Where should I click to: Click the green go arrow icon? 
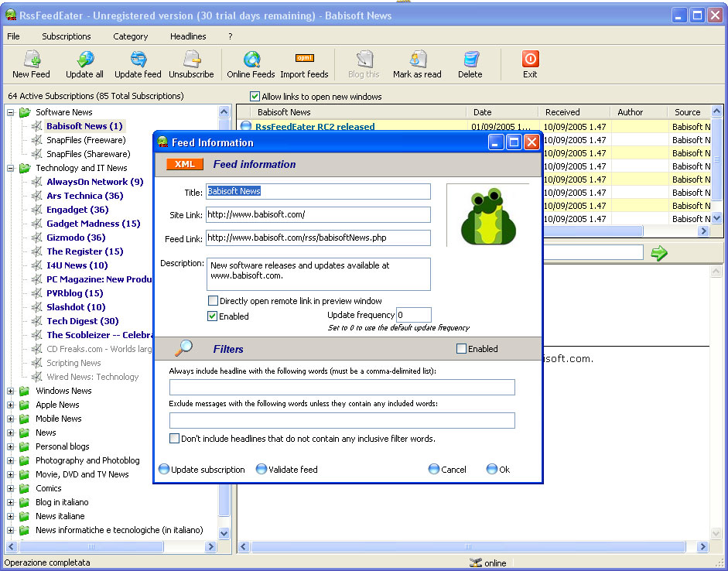(x=659, y=253)
